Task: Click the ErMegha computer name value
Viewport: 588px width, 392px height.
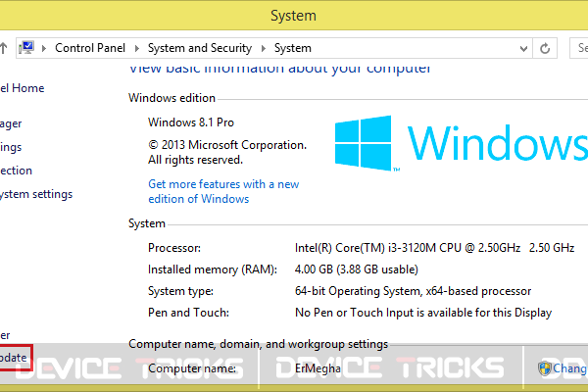Action: [x=318, y=368]
